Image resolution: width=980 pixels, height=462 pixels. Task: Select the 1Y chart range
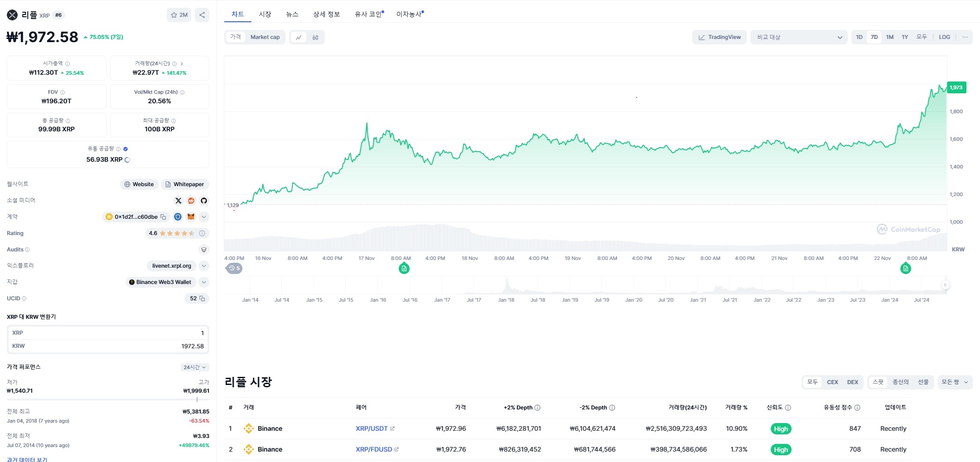click(905, 37)
